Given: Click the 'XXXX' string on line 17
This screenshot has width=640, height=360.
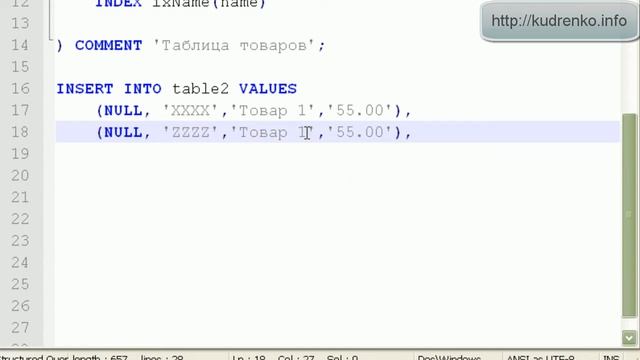Looking at the screenshot, I should [x=190, y=111].
